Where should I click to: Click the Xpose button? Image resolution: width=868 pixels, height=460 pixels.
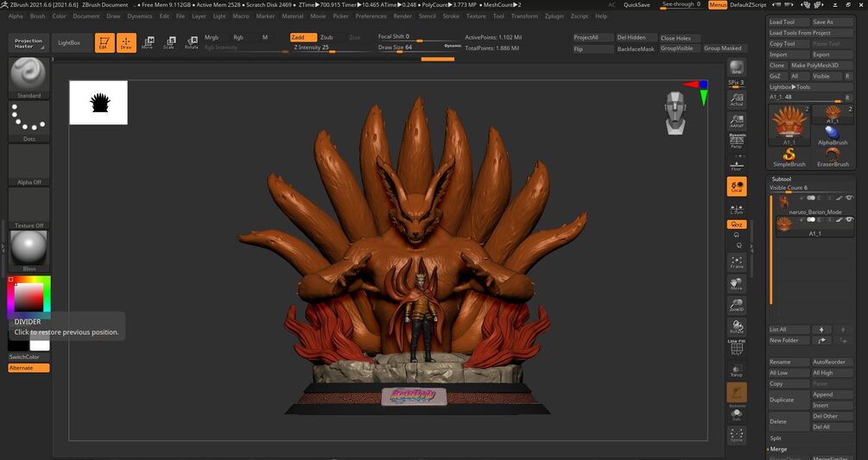[736, 435]
